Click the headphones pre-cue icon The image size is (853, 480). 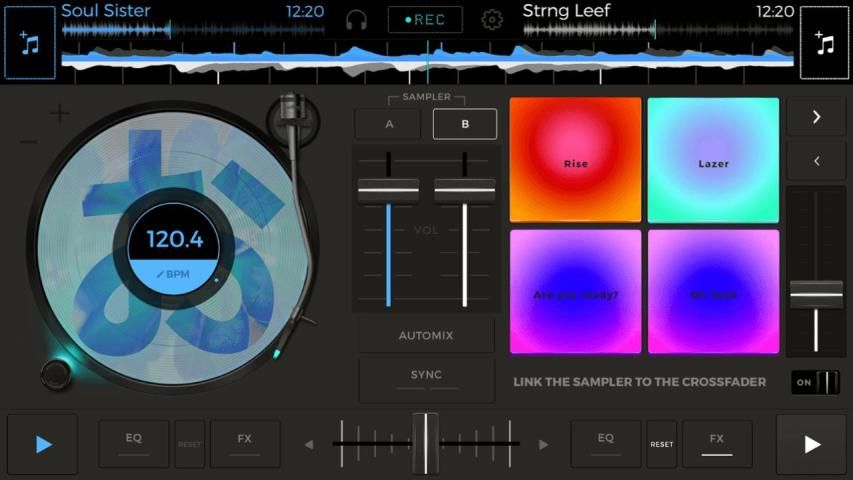pyautogui.click(x=356, y=19)
